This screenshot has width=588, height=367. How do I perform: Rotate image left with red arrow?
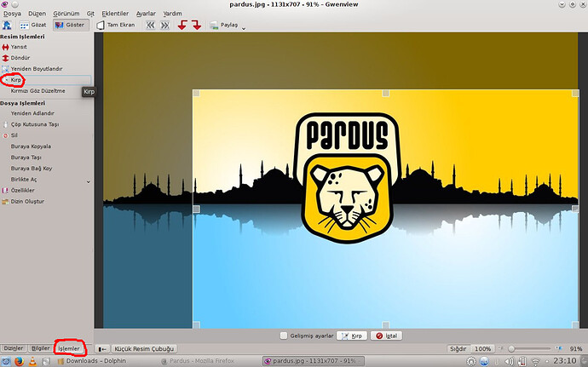182,25
